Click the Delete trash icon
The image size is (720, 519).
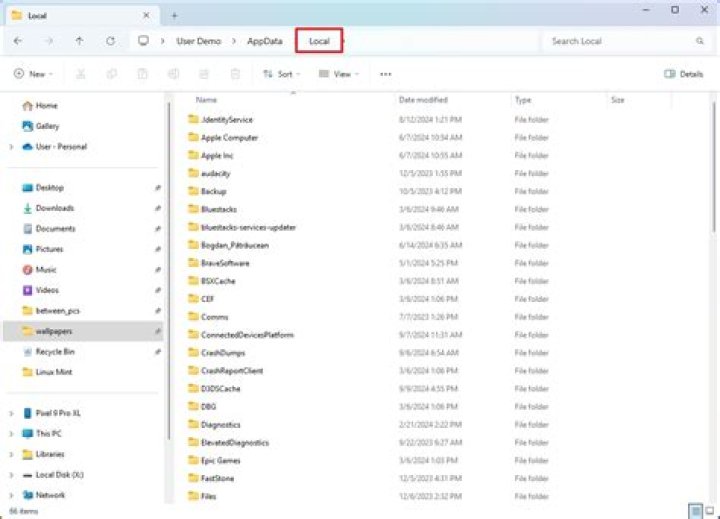(235, 74)
